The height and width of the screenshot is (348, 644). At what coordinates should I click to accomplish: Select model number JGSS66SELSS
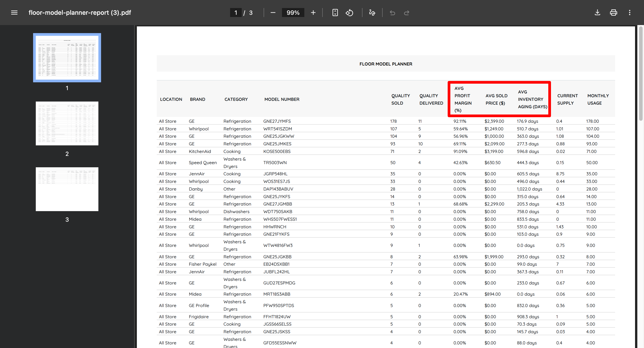(277, 324)
